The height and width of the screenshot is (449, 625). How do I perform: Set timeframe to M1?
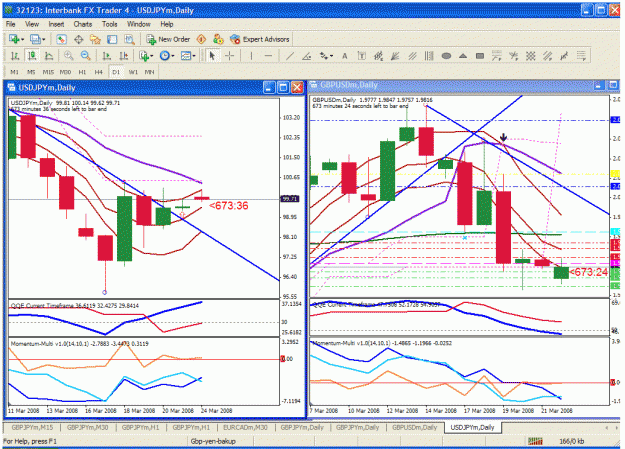coord(14,72)
